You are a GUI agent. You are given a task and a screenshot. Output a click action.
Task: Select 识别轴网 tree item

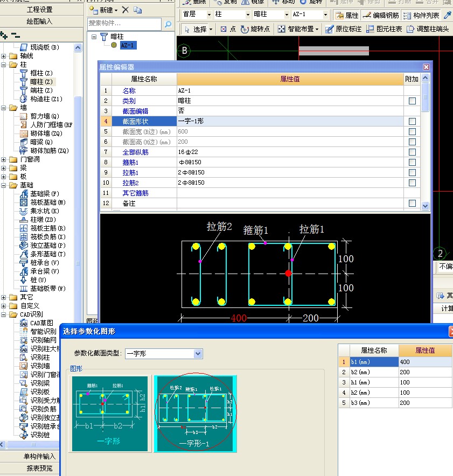(x=44, y=340)
